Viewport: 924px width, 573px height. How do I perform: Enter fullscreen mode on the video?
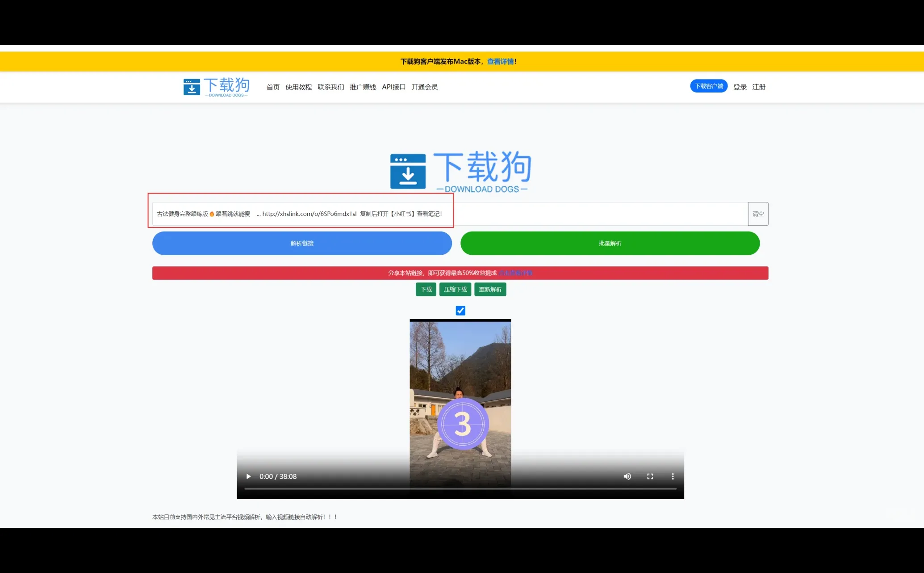650,476
